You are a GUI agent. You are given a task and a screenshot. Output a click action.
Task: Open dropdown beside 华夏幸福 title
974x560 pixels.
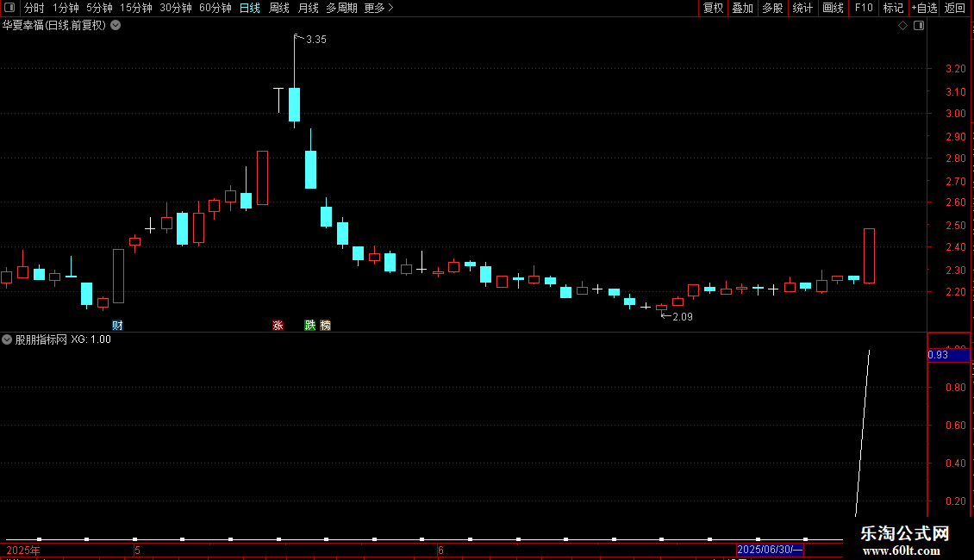tap(116, 26)
